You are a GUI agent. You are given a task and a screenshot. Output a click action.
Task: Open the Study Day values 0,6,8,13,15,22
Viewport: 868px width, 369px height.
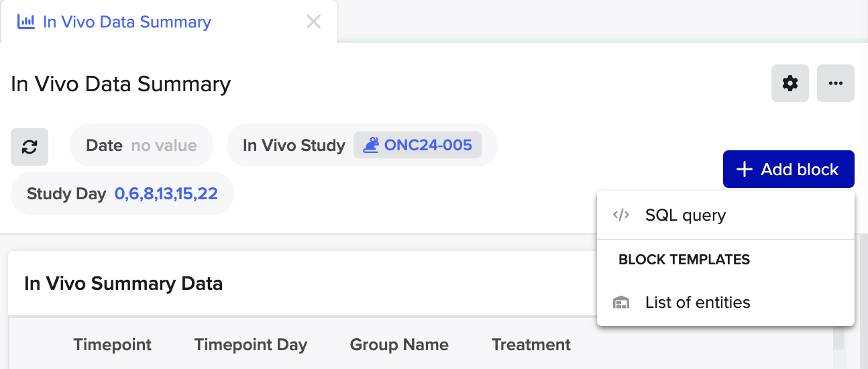tap(166, 194)
